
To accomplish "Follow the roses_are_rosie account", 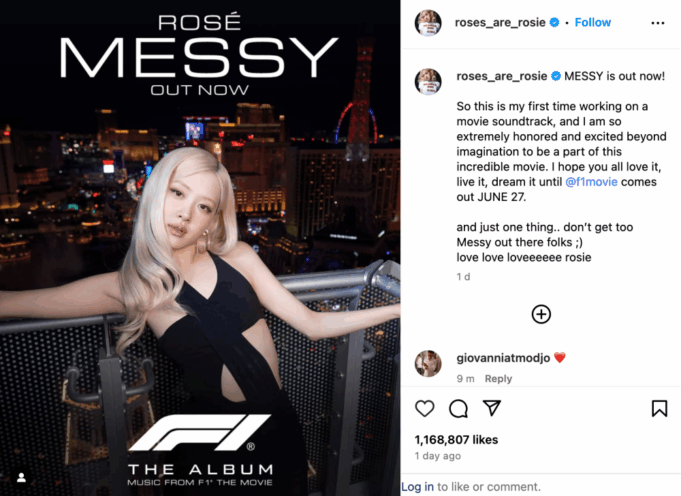I will pos(592,22).
